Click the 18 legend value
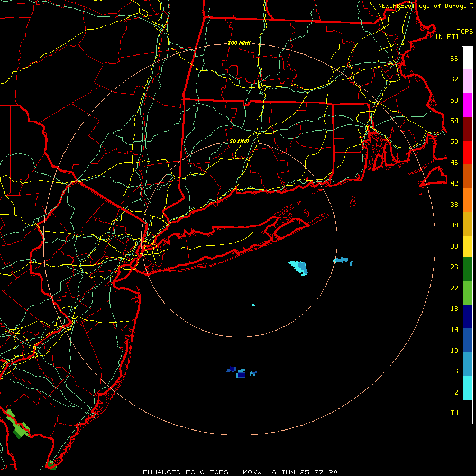Screen dimensions: 476x476 pyautogui.click(x=454, y=309)
